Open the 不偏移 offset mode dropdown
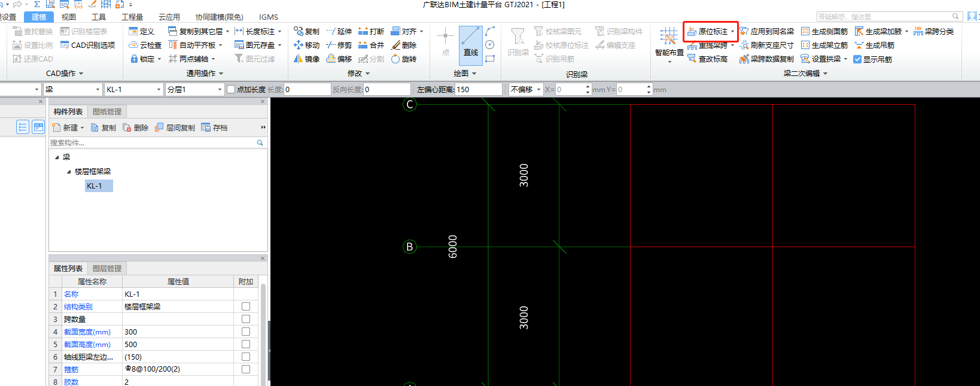Viewport: 980px width, 386px height. tap(538, 89)
